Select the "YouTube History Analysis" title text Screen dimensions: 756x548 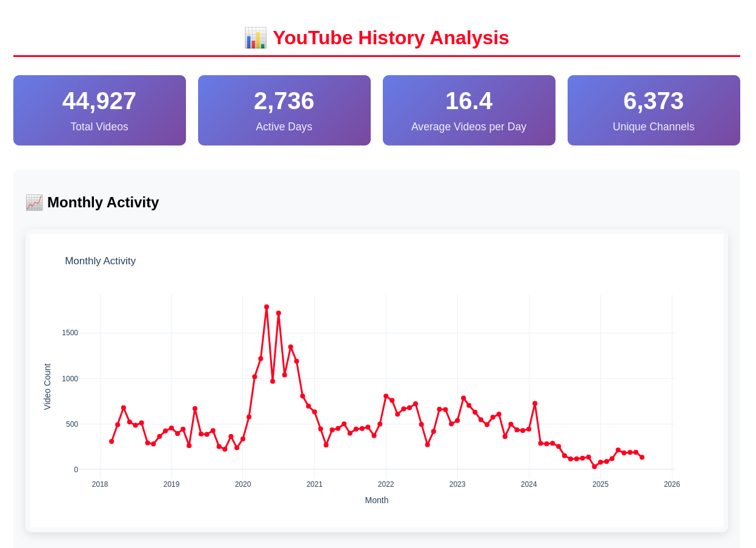click(391, 38)
